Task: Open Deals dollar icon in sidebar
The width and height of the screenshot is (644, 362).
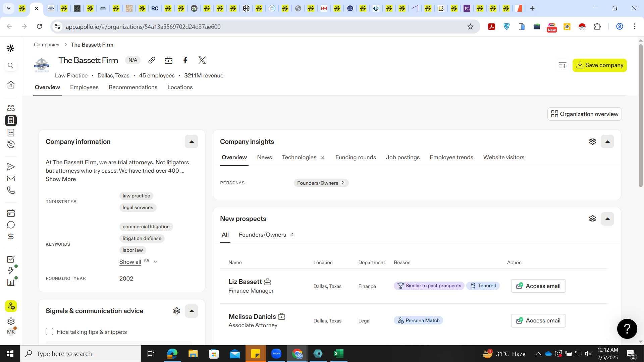Action: (11, 237)
